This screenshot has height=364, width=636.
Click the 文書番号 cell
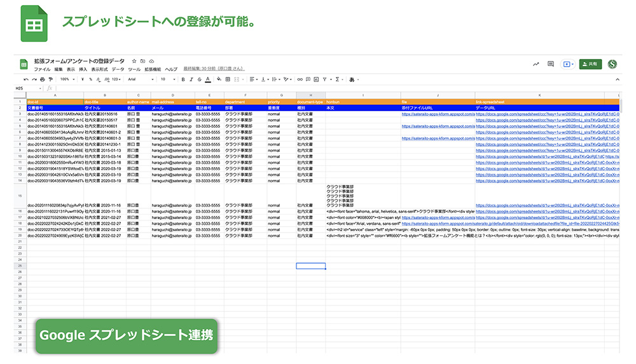[55, 108]
